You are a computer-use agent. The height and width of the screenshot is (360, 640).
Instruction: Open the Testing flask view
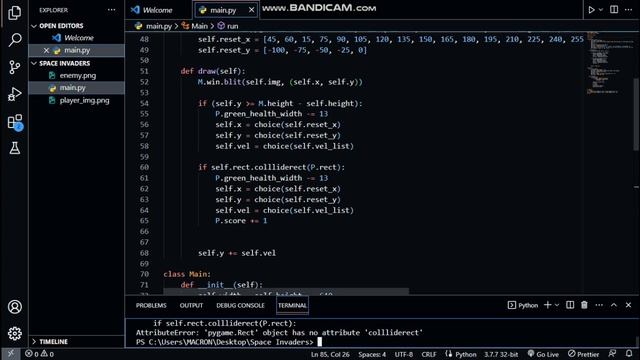(15, 148)
